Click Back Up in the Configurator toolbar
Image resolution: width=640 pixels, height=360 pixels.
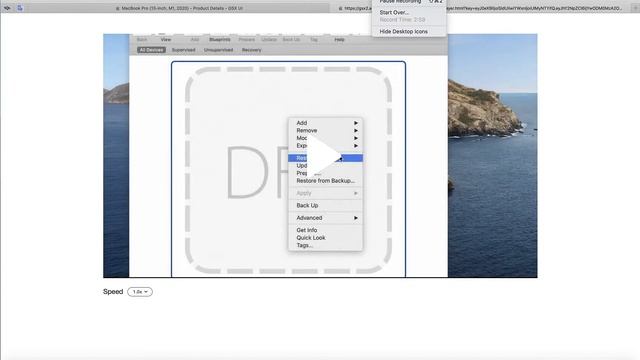[x=291, y=40]
